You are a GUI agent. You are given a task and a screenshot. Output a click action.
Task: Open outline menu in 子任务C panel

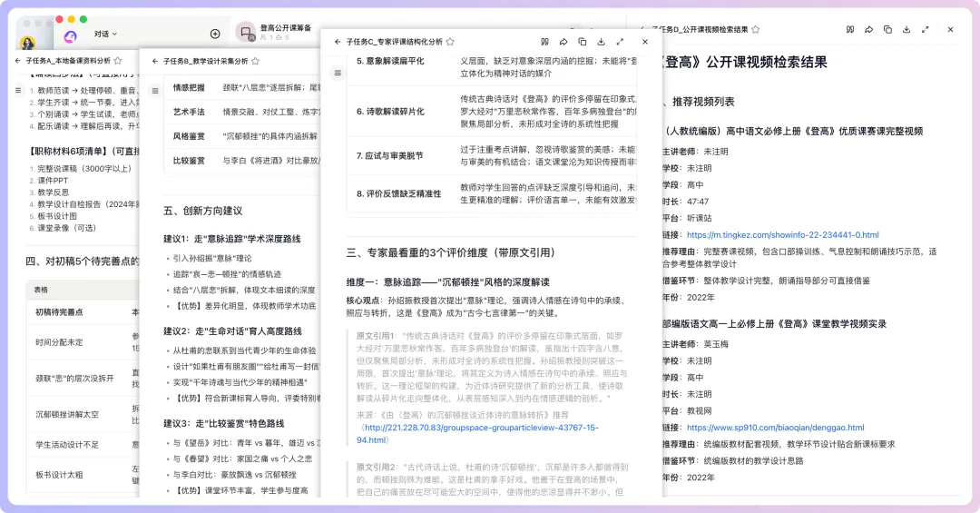click(338, 74)
